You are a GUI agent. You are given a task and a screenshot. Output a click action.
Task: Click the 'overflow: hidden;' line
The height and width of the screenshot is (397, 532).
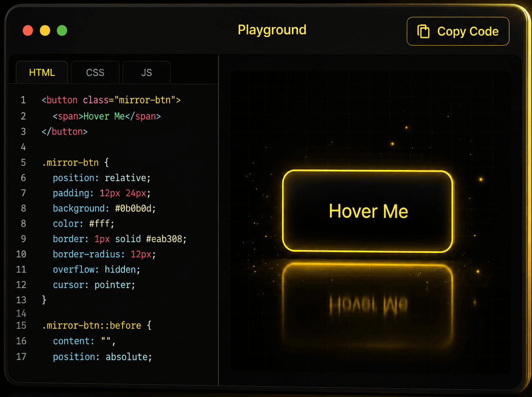click(x=97, y=270)
